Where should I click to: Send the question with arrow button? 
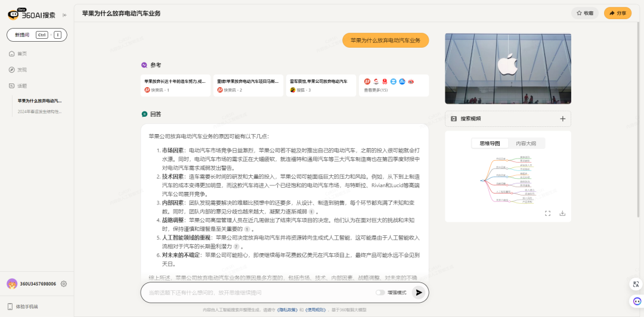[419, 293]
